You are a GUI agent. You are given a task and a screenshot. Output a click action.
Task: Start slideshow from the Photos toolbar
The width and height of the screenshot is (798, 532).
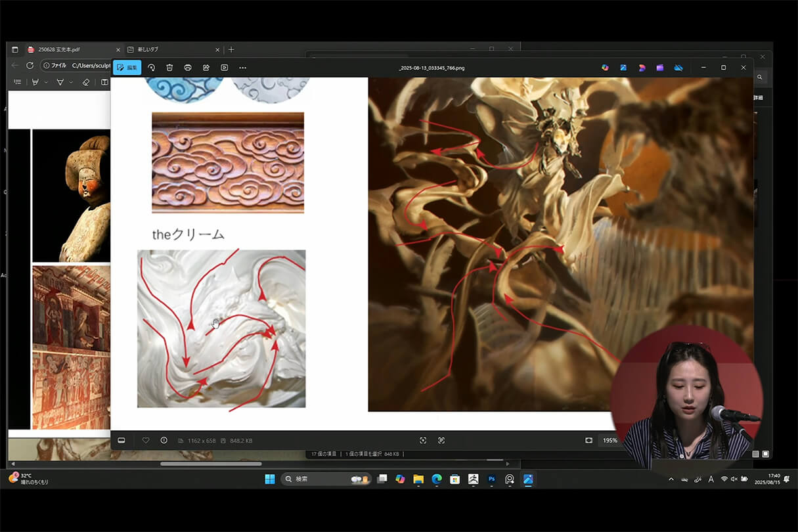(225, 68)
